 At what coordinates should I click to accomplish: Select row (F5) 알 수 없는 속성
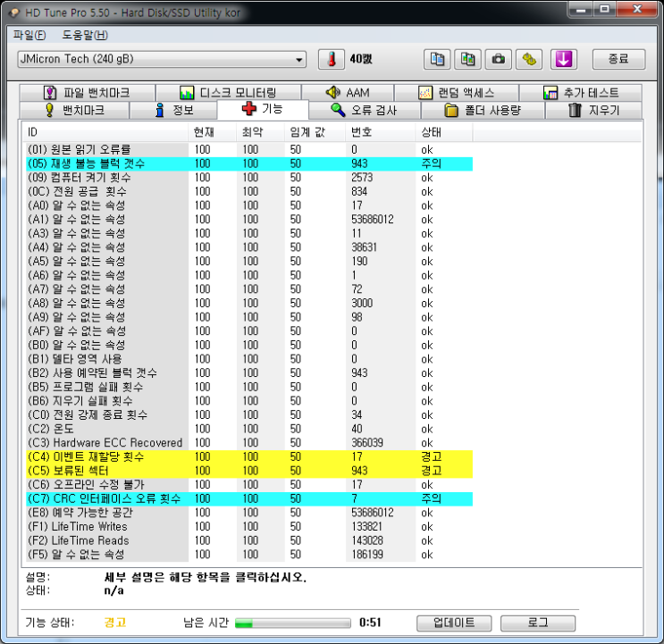coord(249,555)
